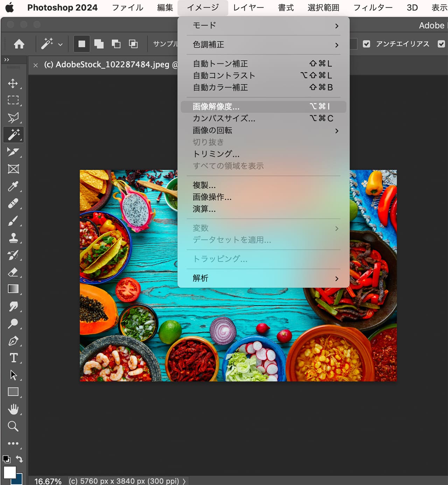
Task: Select the Zoom tool
Action: [x=13, y=426]
